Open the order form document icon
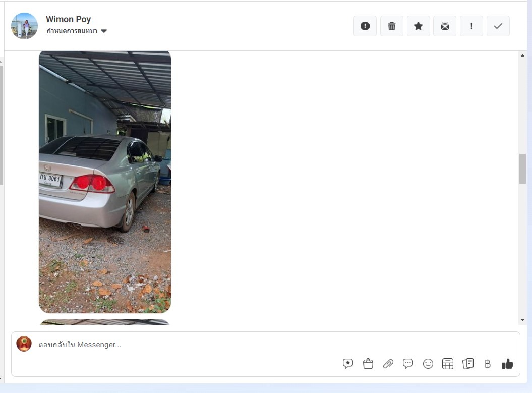Viewport: 532px width, 393px height. (468, 364)
